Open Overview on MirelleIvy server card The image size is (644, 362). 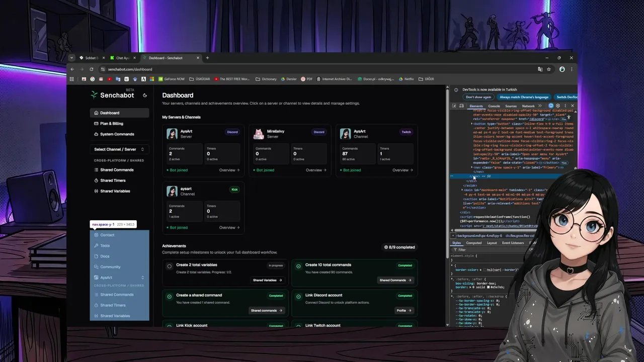[x=316, y=170]
